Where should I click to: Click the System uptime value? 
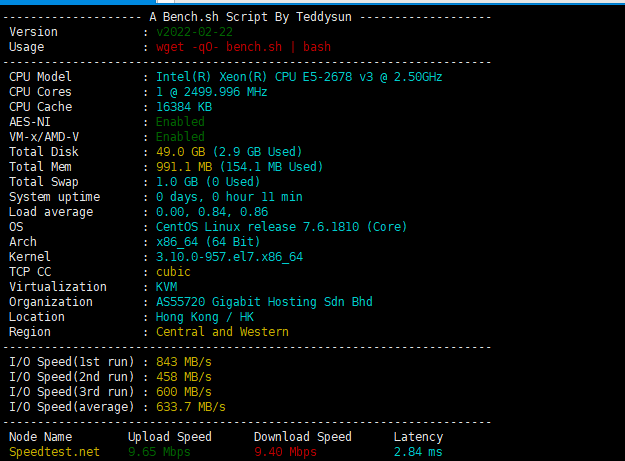tap(229, 197)
